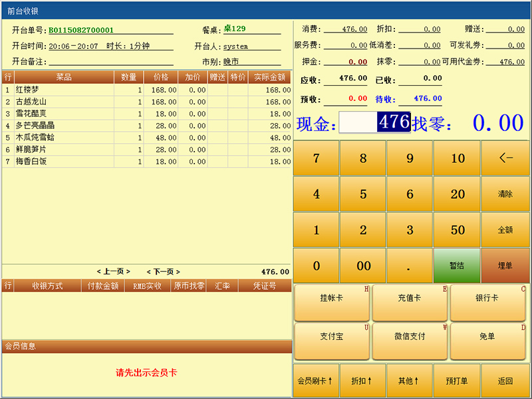The image size is (532, 399).
Task: Pay with 支付宝
Action: (x=332, y=341)
